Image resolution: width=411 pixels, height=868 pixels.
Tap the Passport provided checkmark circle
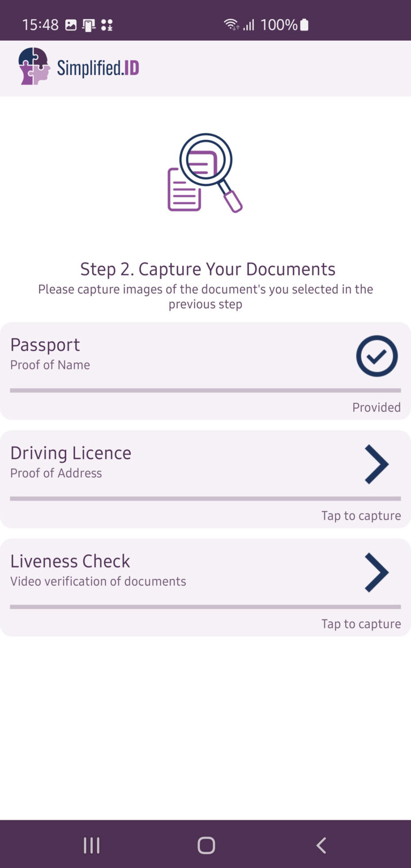(x=377, y=356)
